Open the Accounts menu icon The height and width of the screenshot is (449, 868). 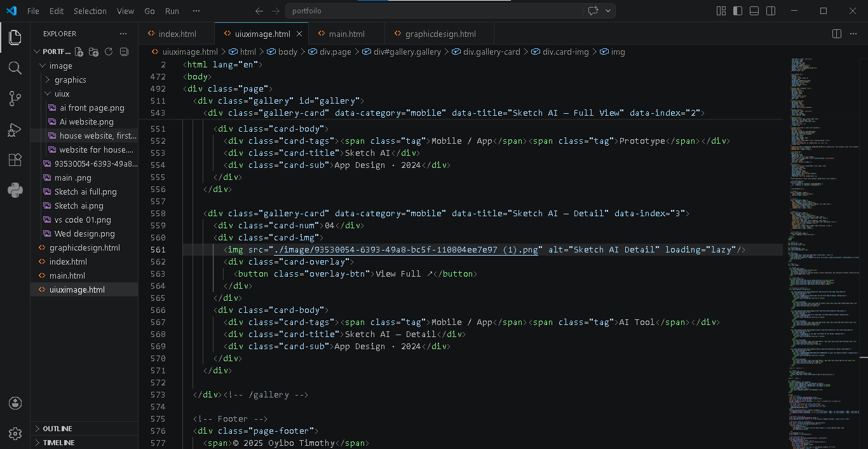pyautogui.click(x=15, y=403)
